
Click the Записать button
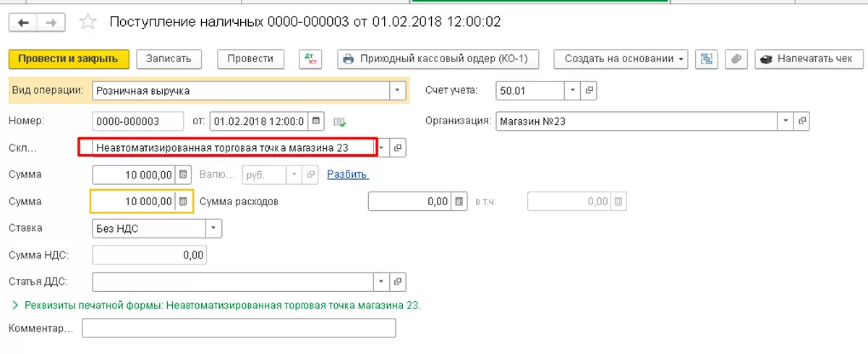[169, 59]
